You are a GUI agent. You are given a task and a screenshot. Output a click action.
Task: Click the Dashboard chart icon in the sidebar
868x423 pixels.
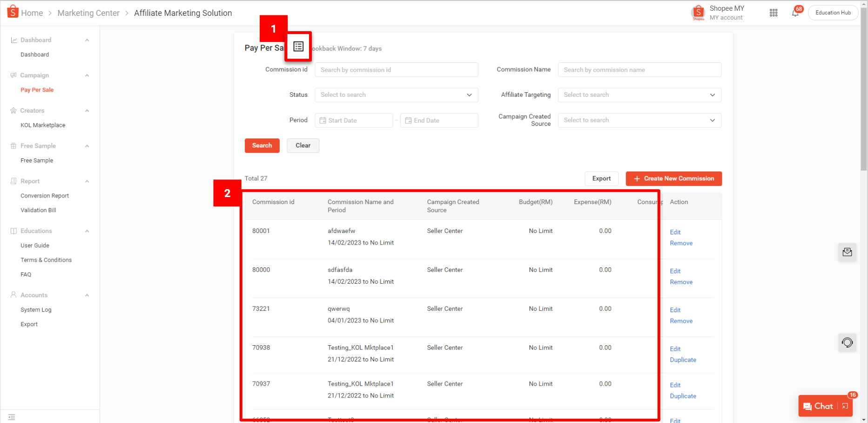click(x=14, y=40)
